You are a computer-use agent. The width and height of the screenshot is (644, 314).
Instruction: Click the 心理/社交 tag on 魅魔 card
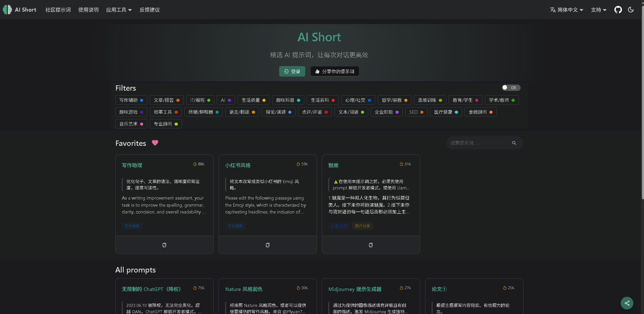pos(339,226)
